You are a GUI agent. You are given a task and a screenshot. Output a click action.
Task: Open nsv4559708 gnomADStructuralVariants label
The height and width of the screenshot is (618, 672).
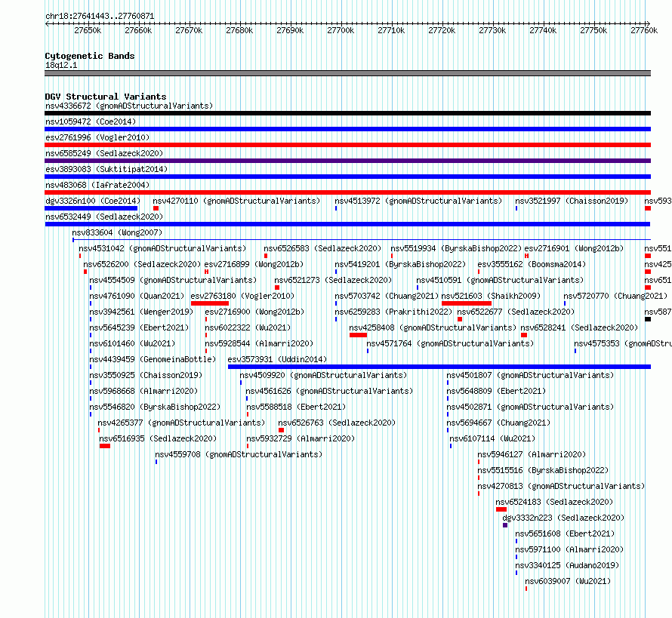click(239, 454)
